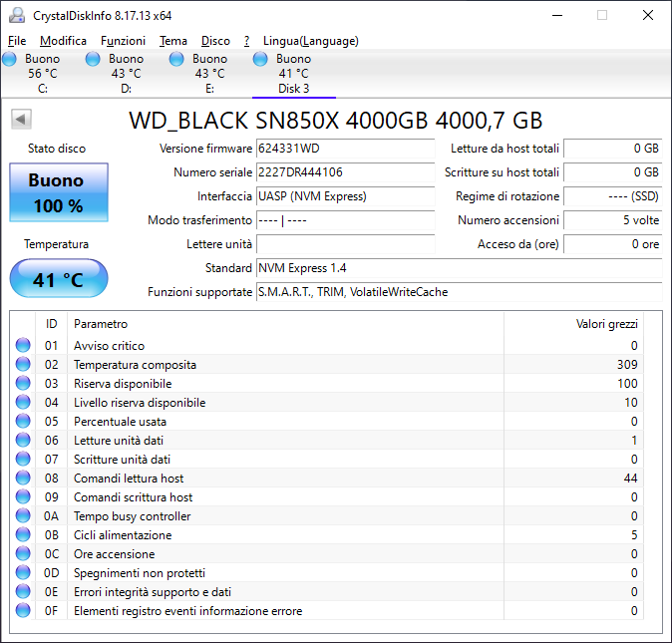Switch to the D: disk tab
672x643 pixels.
tap(126, 74)
